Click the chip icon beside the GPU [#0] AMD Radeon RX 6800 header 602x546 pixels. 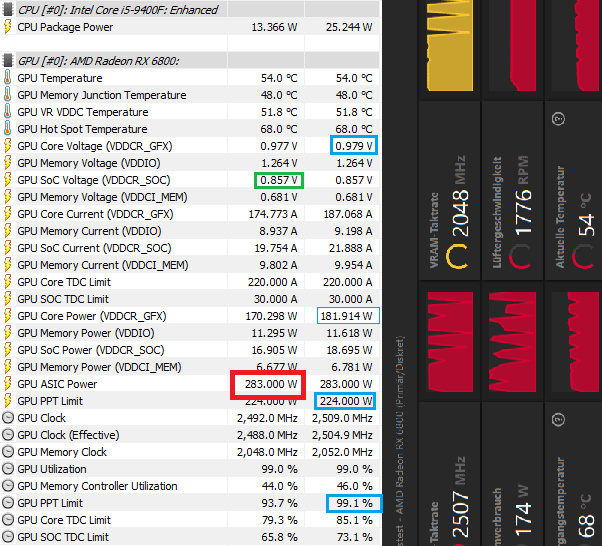pos(7,61)
